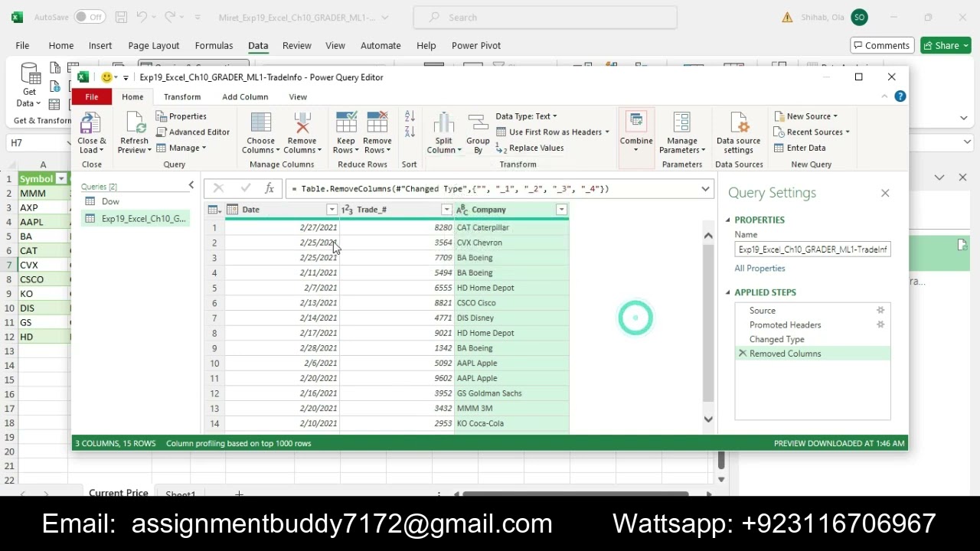Open settings gear for Promoted Headers step
The image size is (980, 551).
coord(880,324)
